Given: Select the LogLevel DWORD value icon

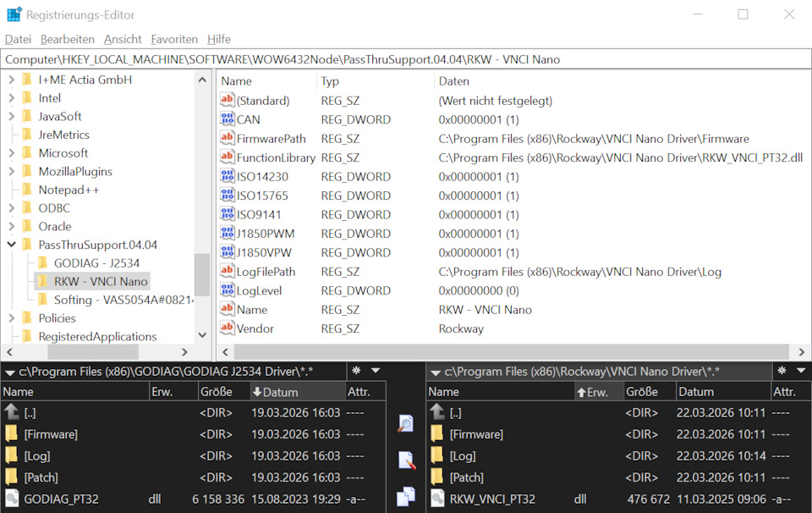Looking at the screenshot, I should (227, 290).
